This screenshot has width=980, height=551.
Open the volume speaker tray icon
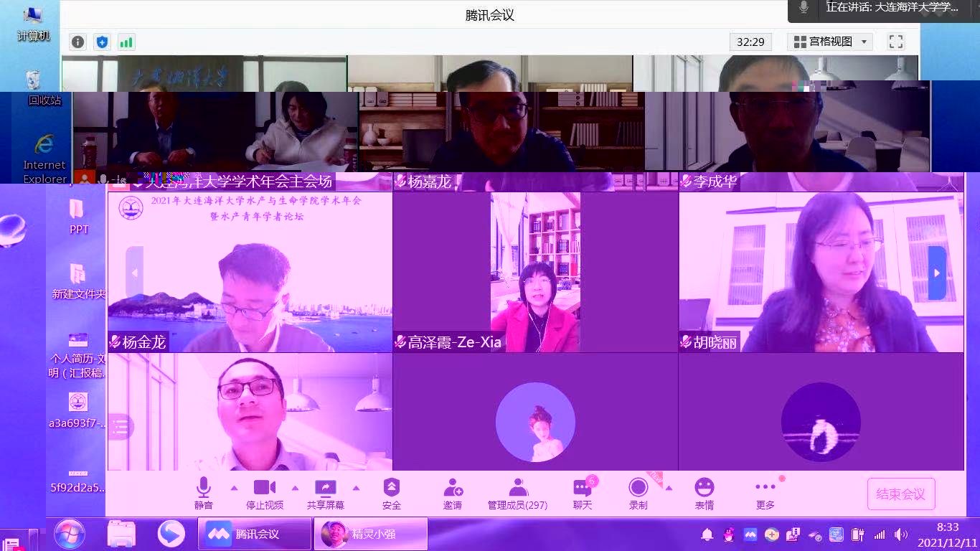pos(901,534)
